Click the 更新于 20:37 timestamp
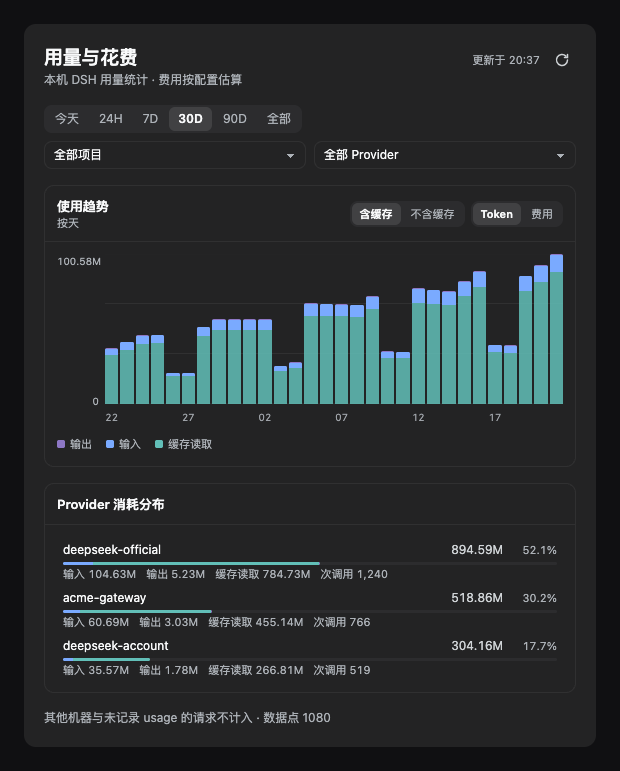 (506, 60)
